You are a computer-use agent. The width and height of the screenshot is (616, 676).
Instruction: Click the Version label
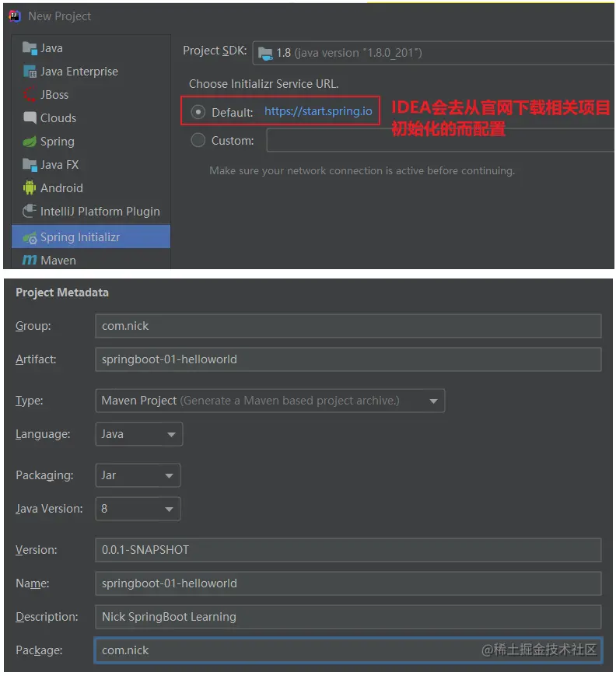tap(37, 550)
